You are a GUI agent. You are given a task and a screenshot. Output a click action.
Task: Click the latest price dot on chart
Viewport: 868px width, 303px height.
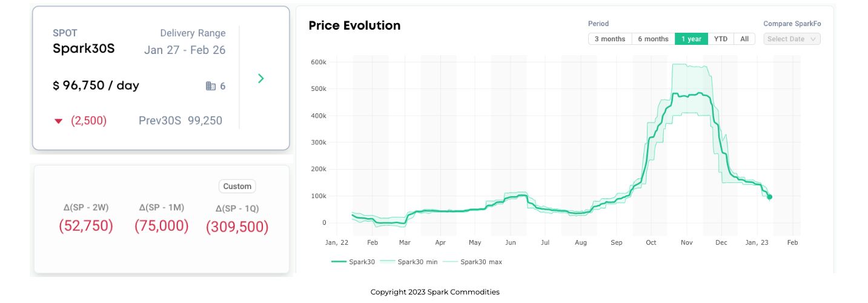pyautogui.click(x=769, y=196)
